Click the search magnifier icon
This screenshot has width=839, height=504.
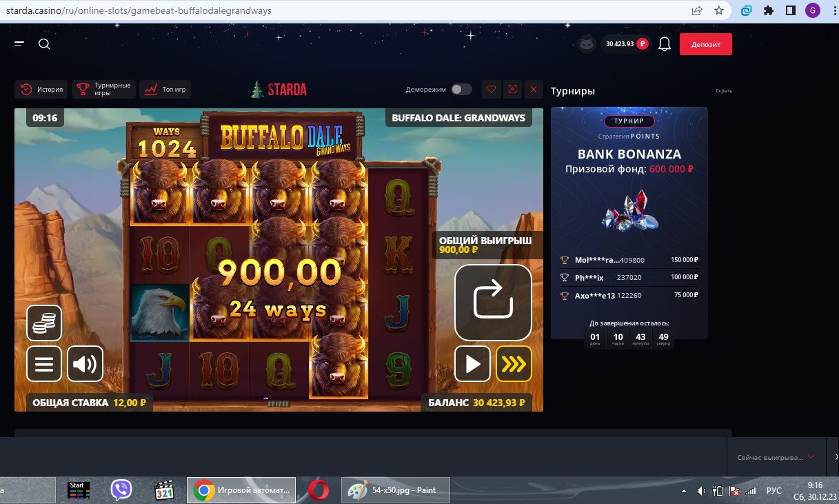(44, 44)
